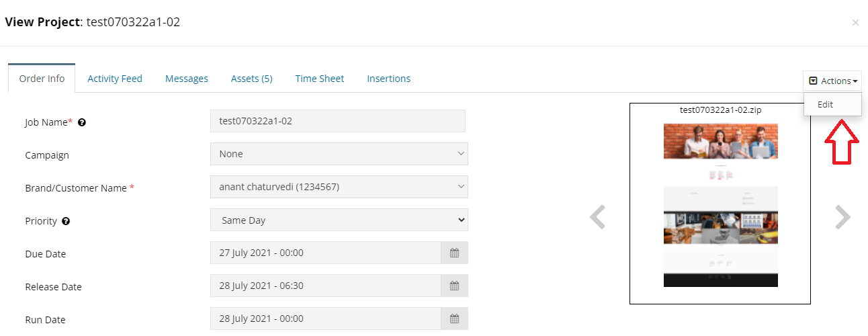Click the Priority help question icon

(66, 221)
